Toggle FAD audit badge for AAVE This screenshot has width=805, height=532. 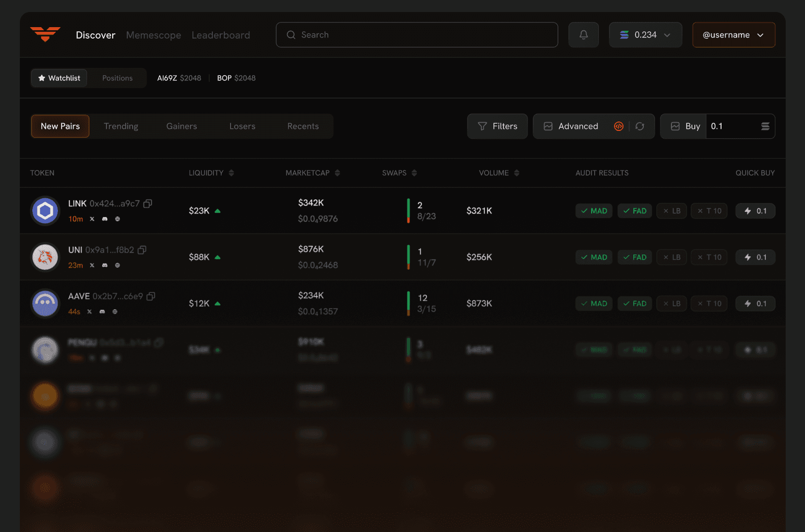tap(634, 304)
